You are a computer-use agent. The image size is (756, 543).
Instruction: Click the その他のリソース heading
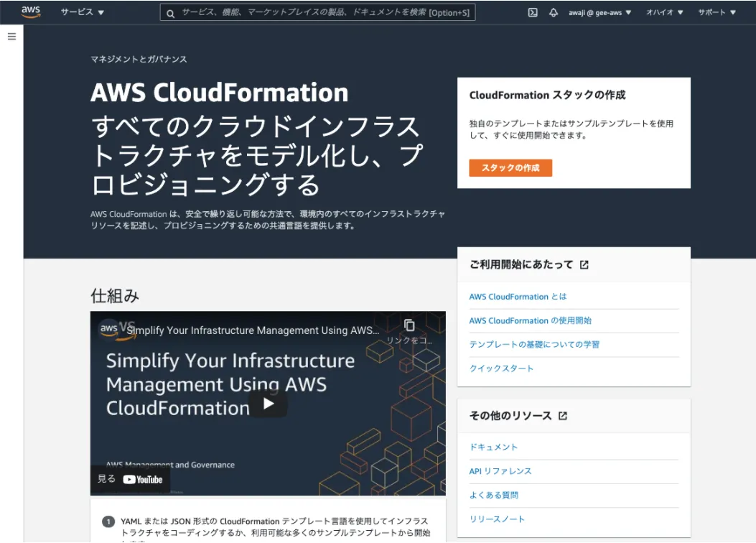pos(510,416)
